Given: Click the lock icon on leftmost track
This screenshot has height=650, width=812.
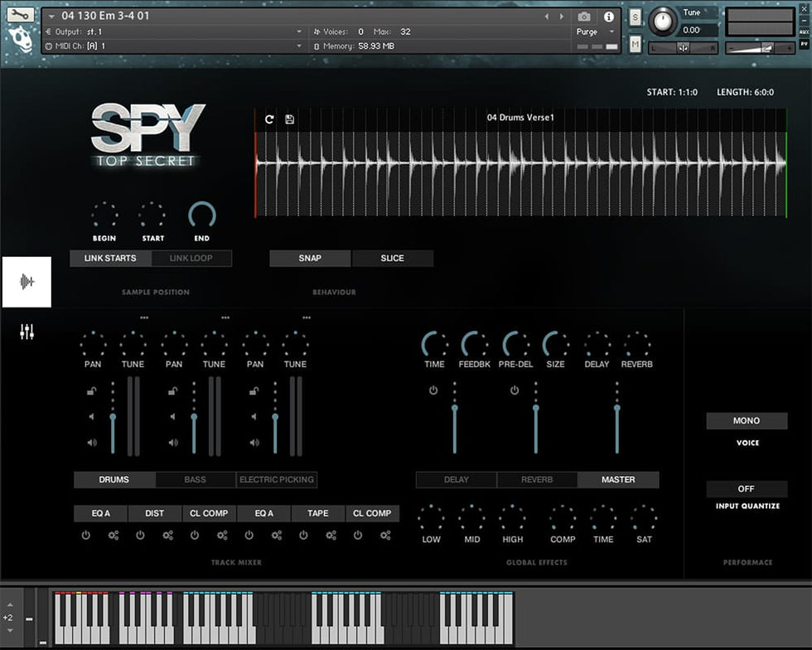Looking at the screenshot, I should coord(91,391).
